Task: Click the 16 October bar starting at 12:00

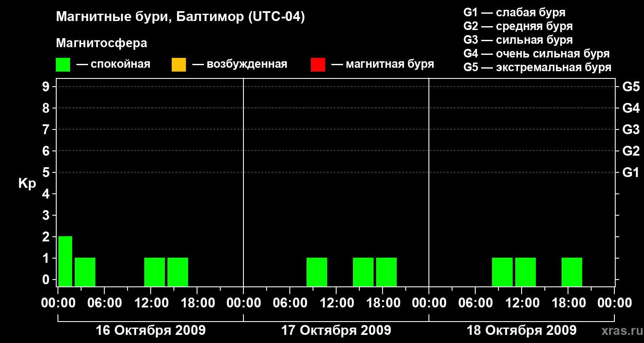Action: 155,272
